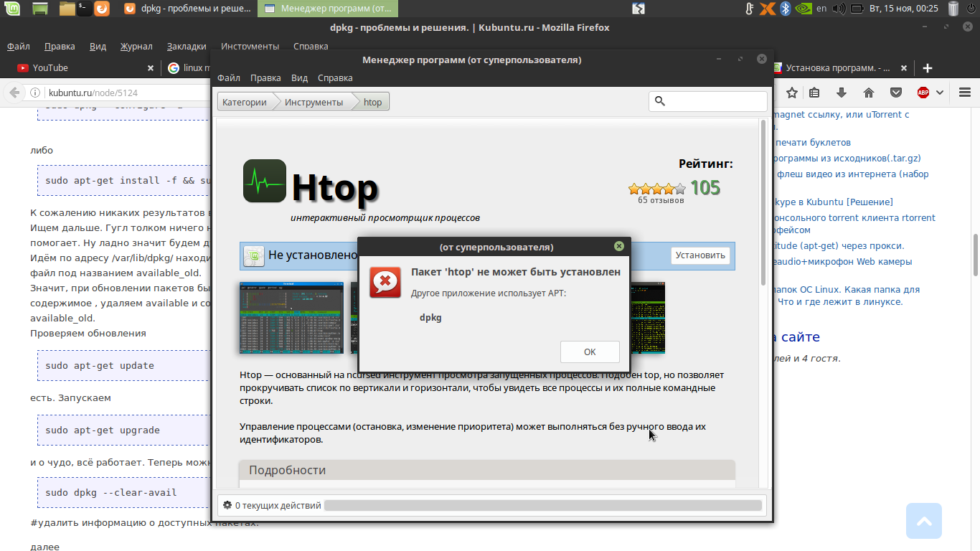Open the Linux Mint start menu

point(13,9)
